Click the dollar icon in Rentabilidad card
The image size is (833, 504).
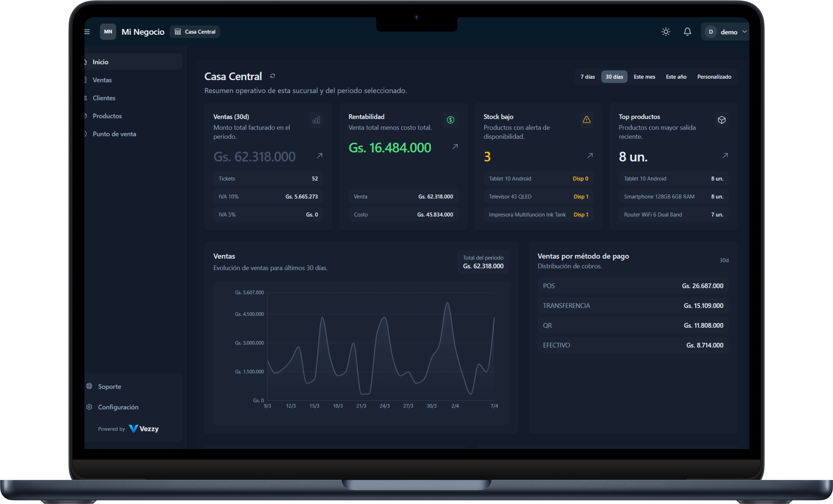pyautogui.click(x=450, y=120)
